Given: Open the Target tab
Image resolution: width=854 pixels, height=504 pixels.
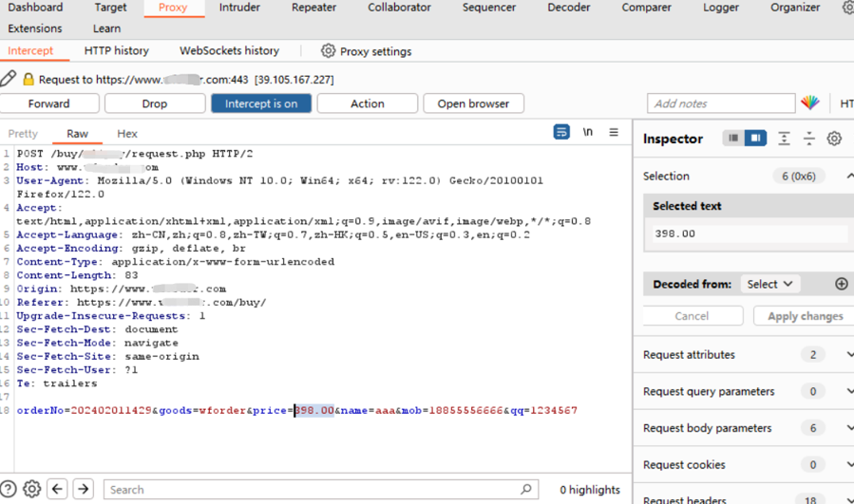Looking at the screenshot, I should (x=110, y=8).
